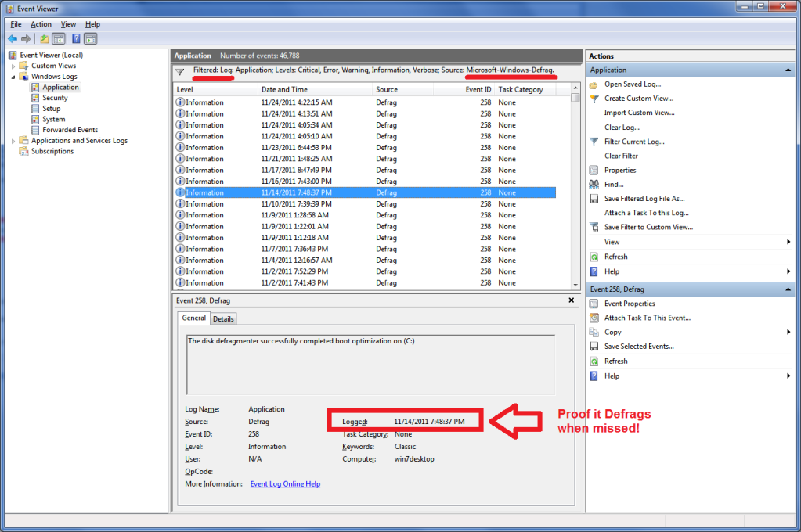801x532 pixels.
Task: Toggle the Show/Hide console tree icon
Action: [59, 38]
